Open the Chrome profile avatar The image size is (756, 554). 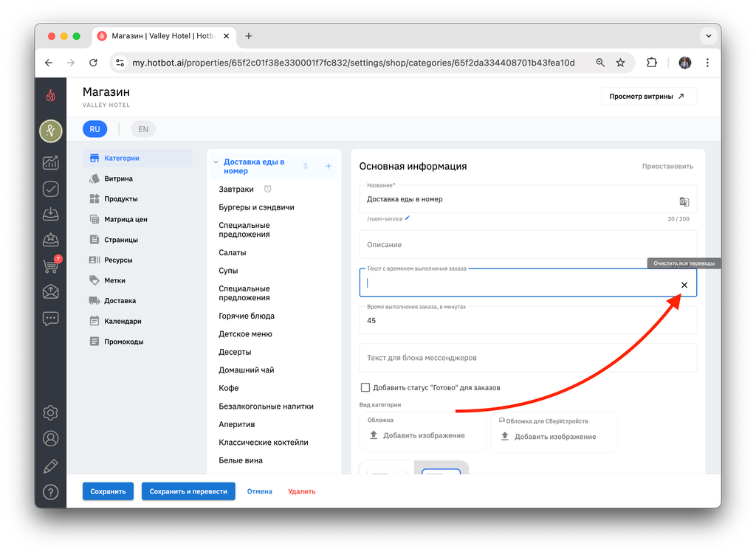pos(684,63)
